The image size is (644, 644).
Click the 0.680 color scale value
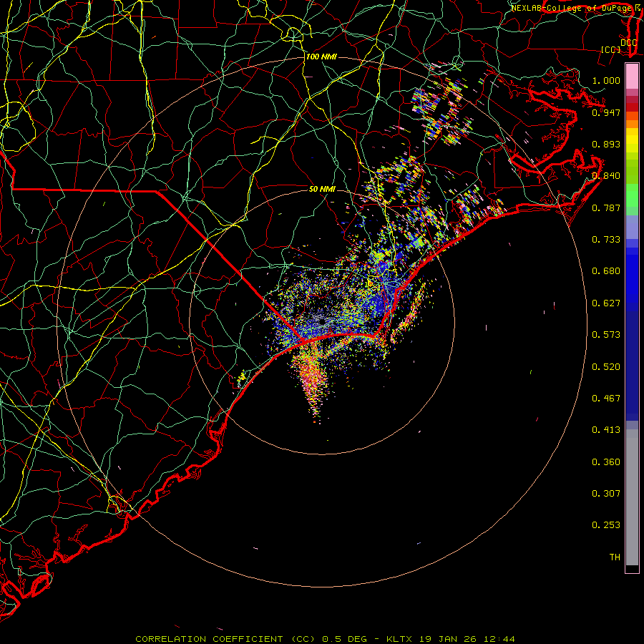(x=606, y=271)
